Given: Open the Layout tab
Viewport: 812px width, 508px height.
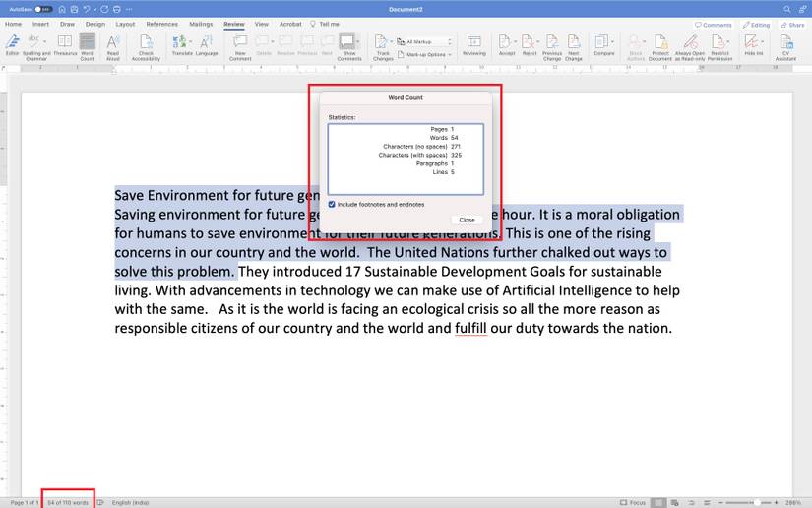Looking at the screenshot, I should point(125,24).
